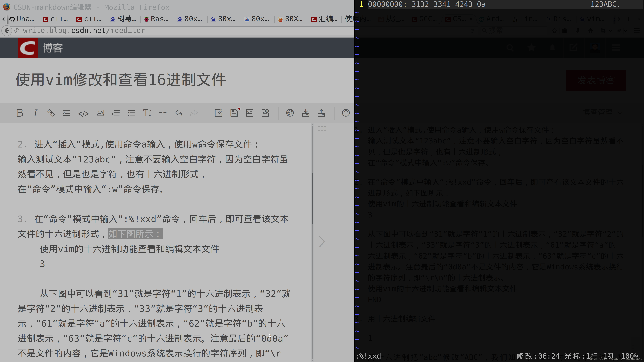Image resolution: width=644 pixels, height=362 pixels.
Task: Click the article title field '使用vim修改和查看16进制文件'
Action: [121, 80]
